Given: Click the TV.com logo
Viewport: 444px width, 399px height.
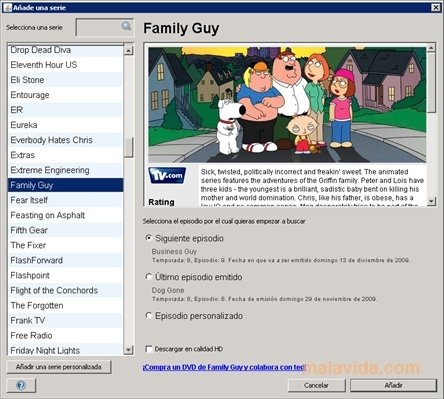Looking at the screenshot, I should pyautogui.click(x=167, y=175).
